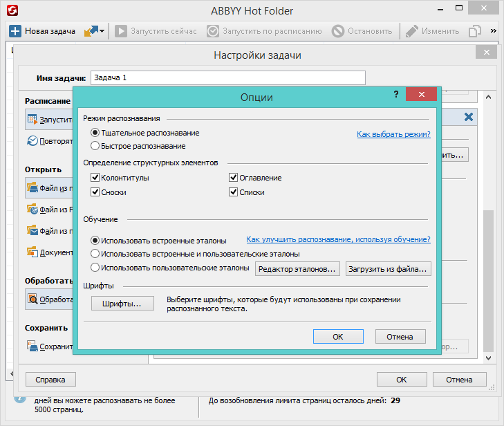This screenshot has height=426, width=504.
Task: Click the question mark help in Опции
Action: [396, 94]
